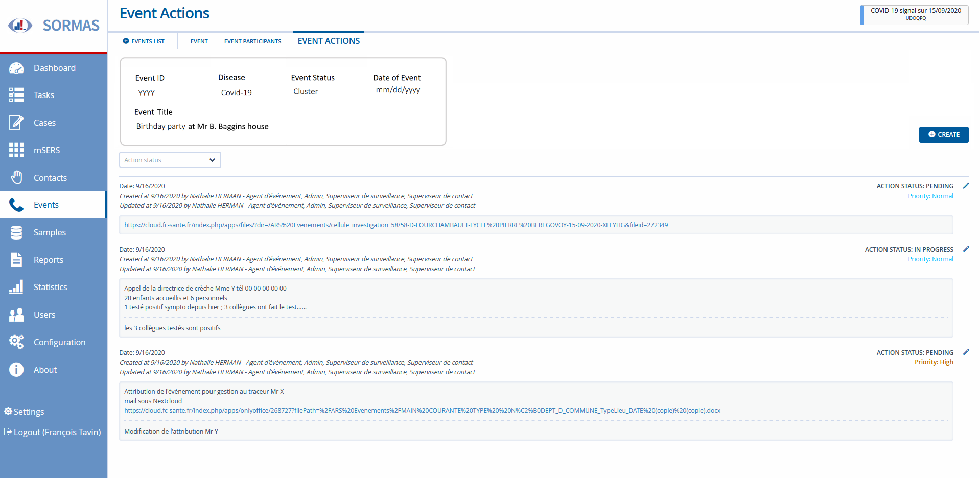Click the plus icon on Create button
Screen dimensions: 980x478
(x=932, y=134)
